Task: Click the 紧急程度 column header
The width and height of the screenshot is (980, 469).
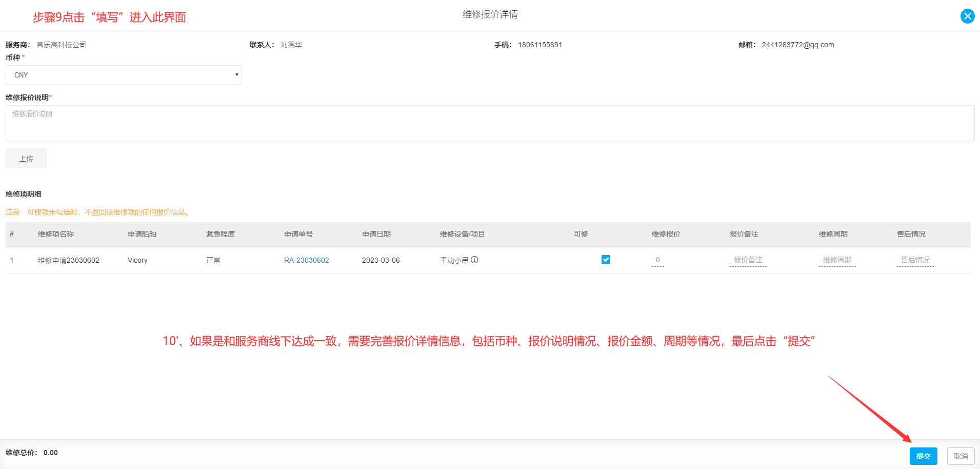Action: pyautogui.click(x=221, y=234)
